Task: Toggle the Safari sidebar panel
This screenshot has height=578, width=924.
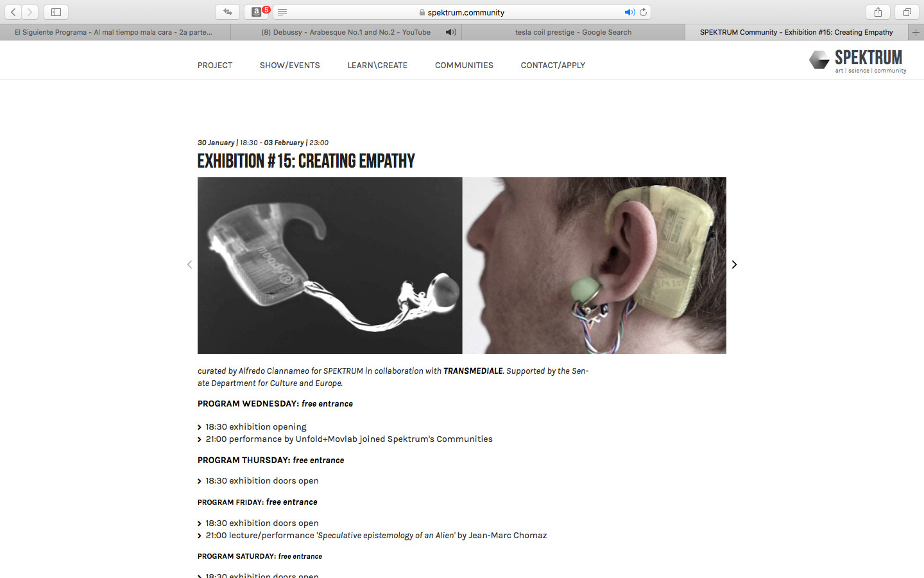Action: 56,12
